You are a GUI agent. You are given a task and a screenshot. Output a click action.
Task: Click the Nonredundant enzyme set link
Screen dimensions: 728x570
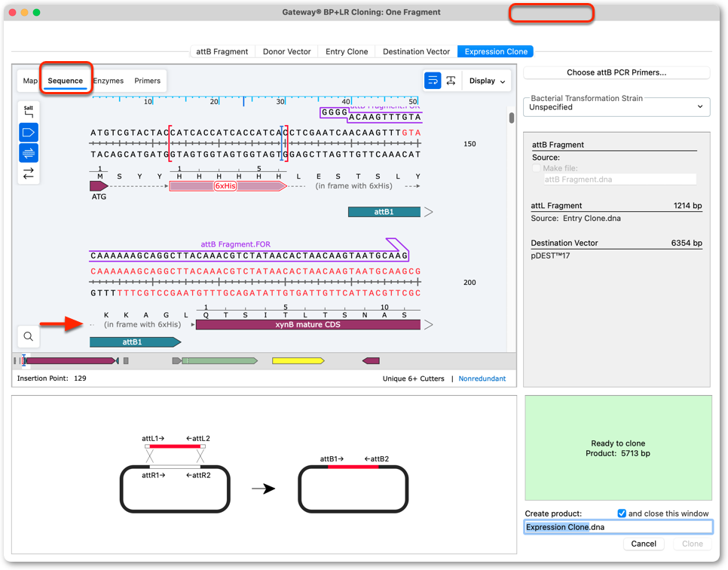[482, 378]
